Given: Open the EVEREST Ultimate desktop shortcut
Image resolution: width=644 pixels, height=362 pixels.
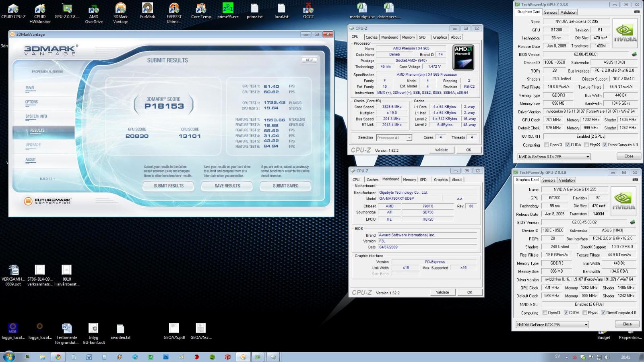Looking at the screenshot, I should (174, 13).
